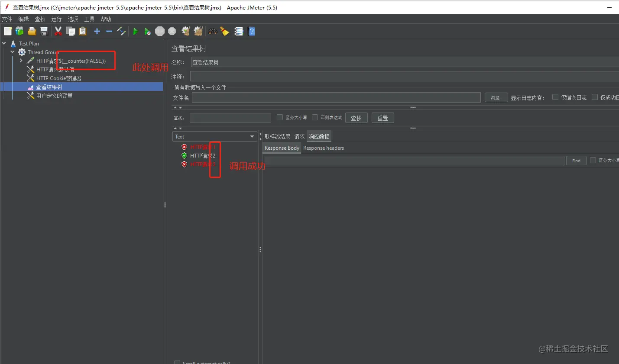Click in the 文件名 filename input field
Viewport: 619px width, 364px height.
point(336,97)
